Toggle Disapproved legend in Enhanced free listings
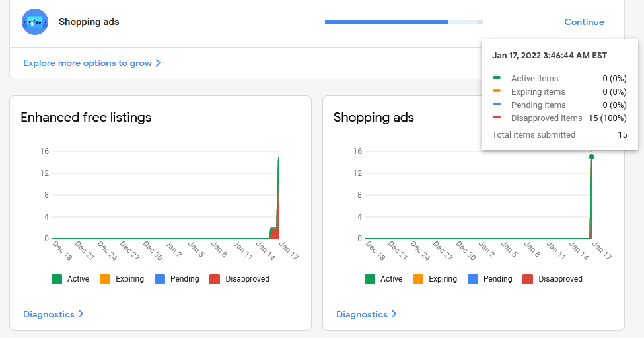 tap(240, 278)
